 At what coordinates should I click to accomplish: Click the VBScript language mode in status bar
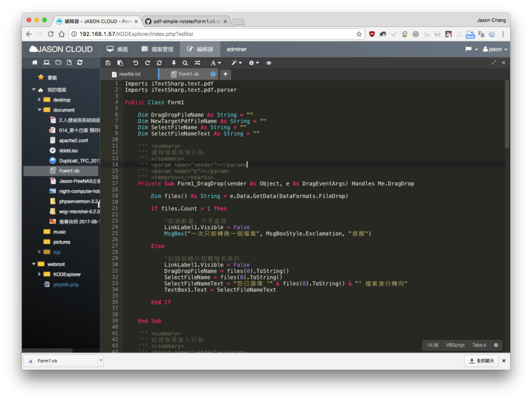455,345
